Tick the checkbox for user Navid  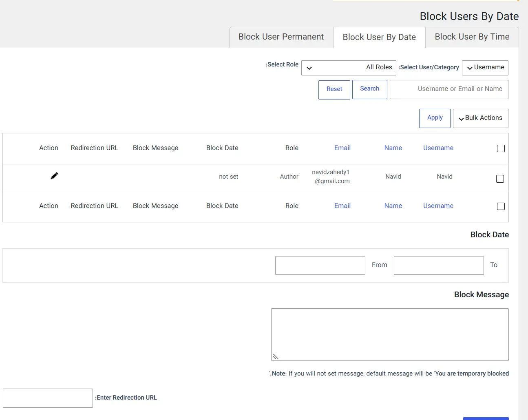(500, 179)
